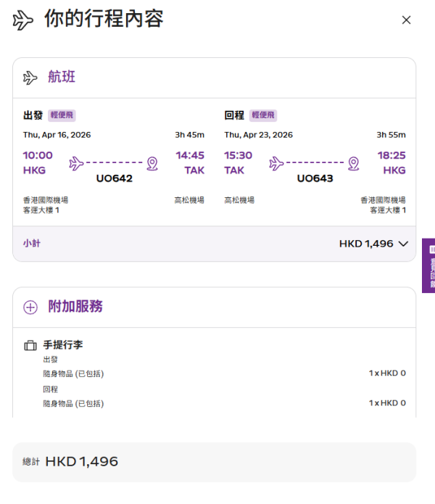This screenshot has height=504, width=435.
Task: Expand the 小計 HKD 1,496 chevron
Action: pos(403,244)
